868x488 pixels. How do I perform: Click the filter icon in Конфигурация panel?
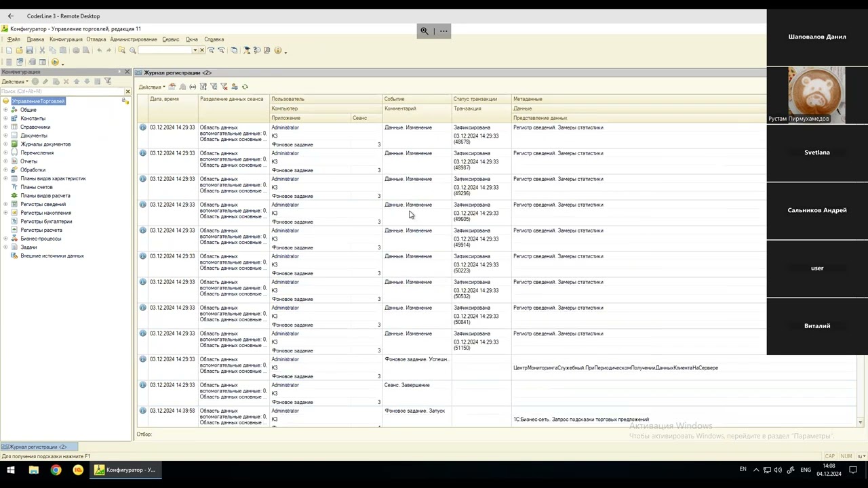click(107, 81)
